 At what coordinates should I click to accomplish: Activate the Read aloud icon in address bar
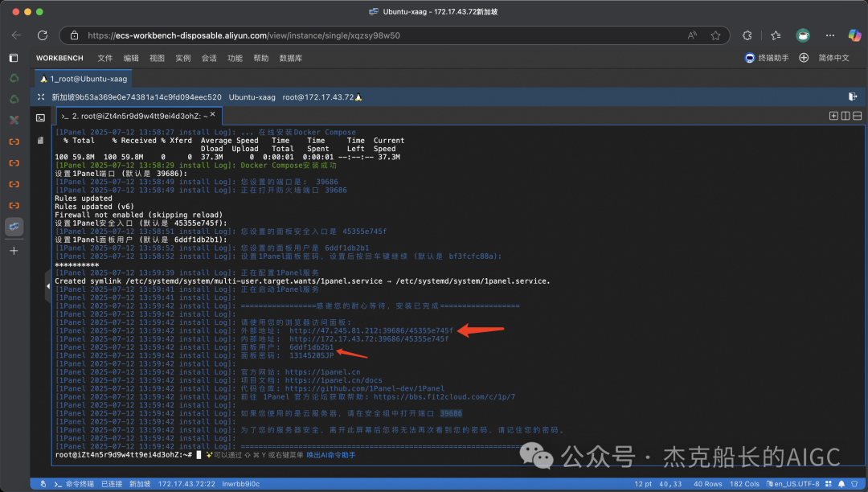(x=692, y=35)
